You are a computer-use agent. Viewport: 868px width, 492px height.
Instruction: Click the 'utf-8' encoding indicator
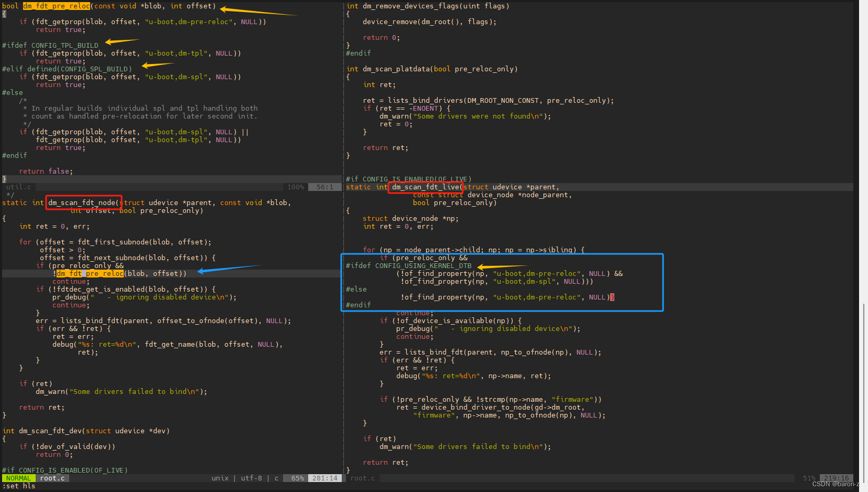pyautogui.click(x=252, y=478)
